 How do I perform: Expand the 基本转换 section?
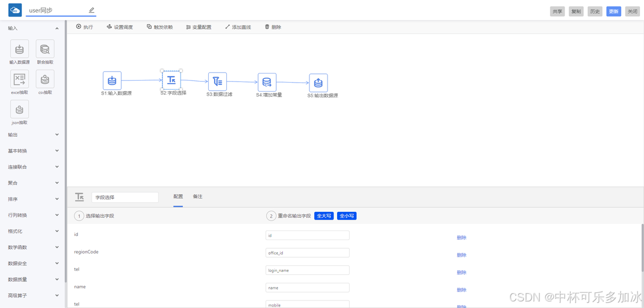[33, 151]
